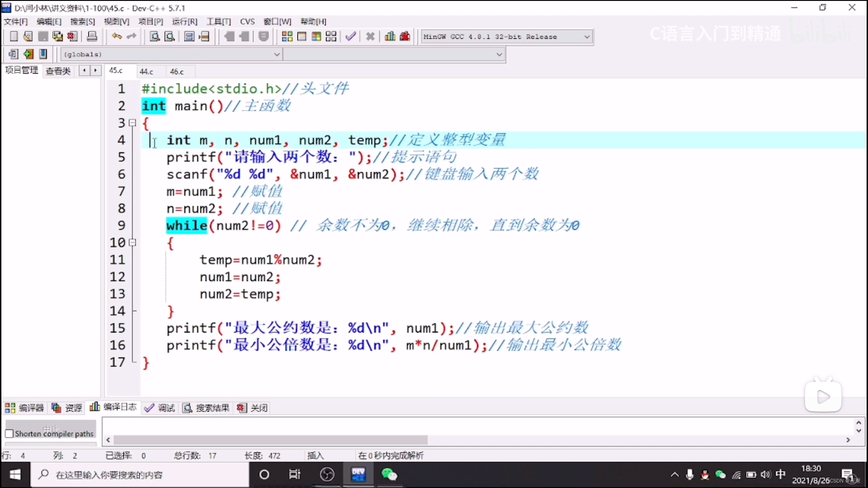
Task: Switch to the 查看类 side panel tab
Action: pos(58,71)
